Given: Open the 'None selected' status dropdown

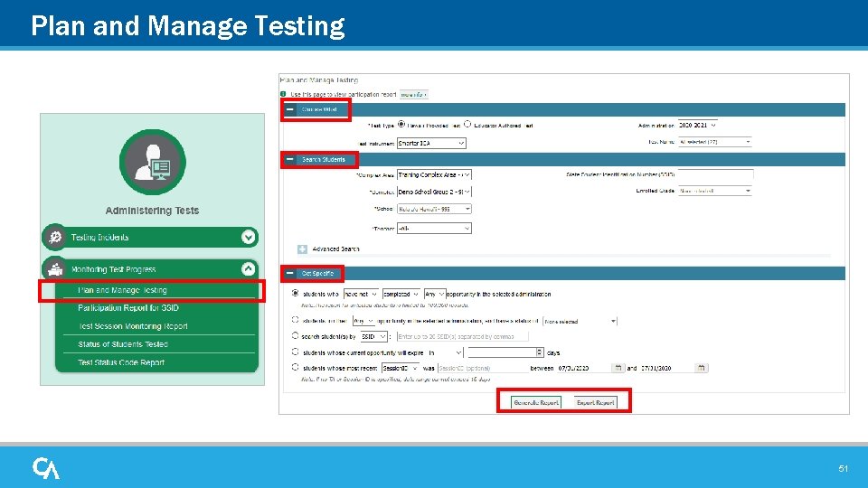Looking at the screenshot, I should pos(580,321).
